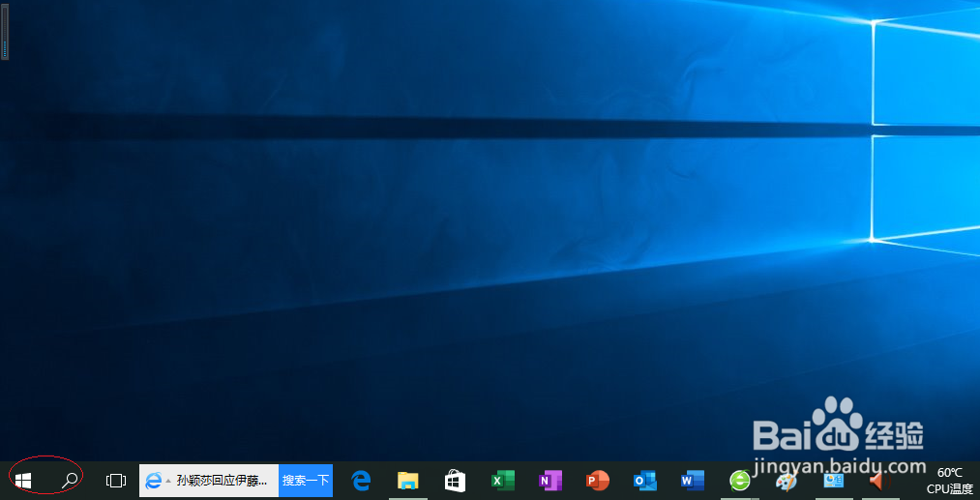Open the Paint palette icon on taskbar

(787, 482)
